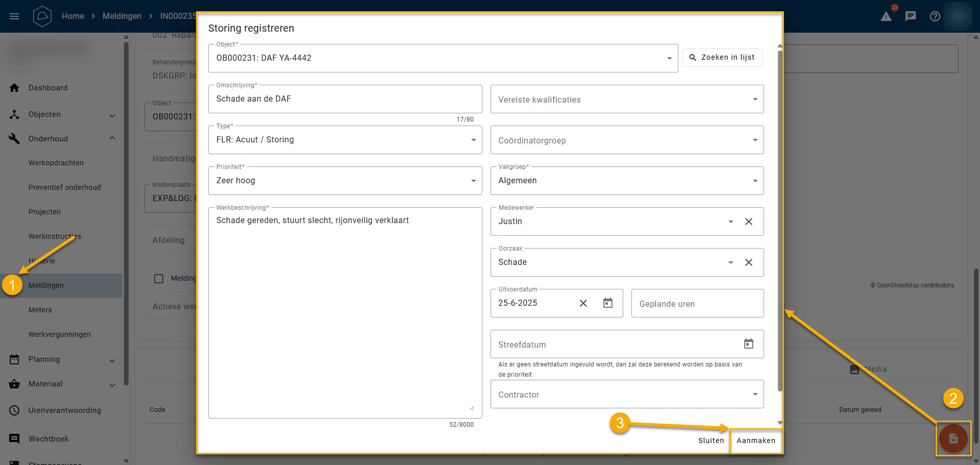
Task: Clear the Medewerker field value Justin
Action: (x=749, y=222)
